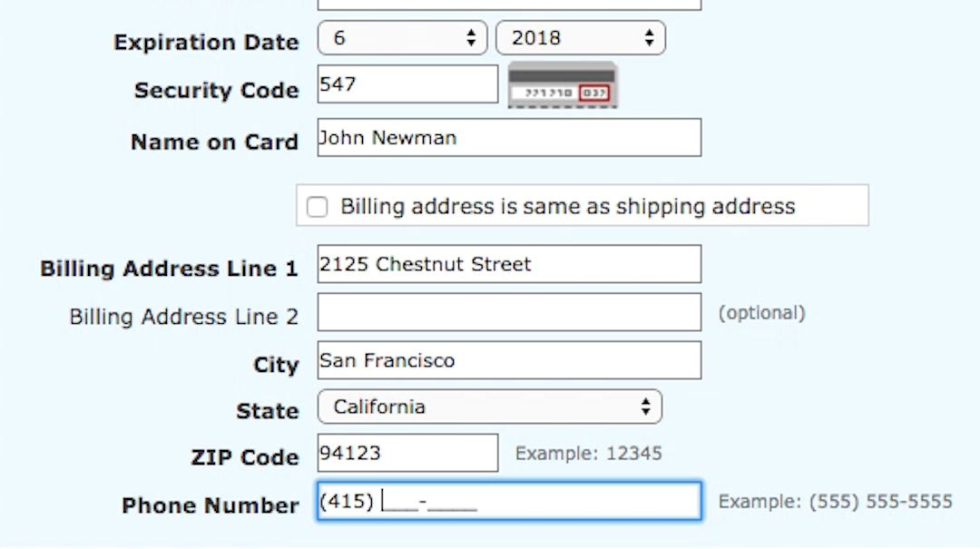The width and height of the screenshot is (980, 549).
Task: Click the ZIP Code example text
Action: (587, 452)
